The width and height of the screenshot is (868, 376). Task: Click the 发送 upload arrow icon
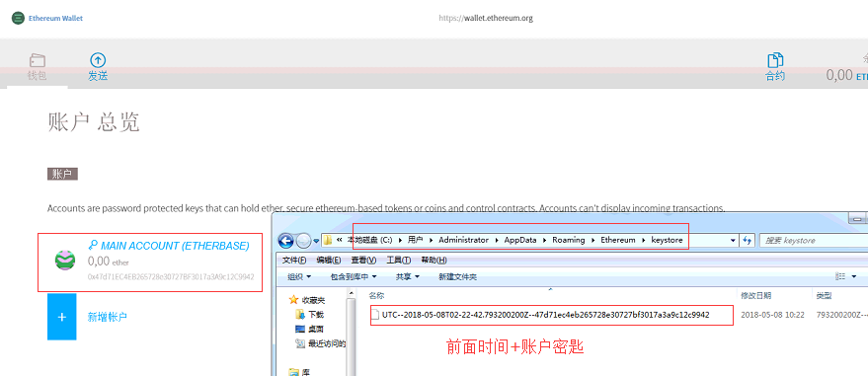tap(98, 60)
